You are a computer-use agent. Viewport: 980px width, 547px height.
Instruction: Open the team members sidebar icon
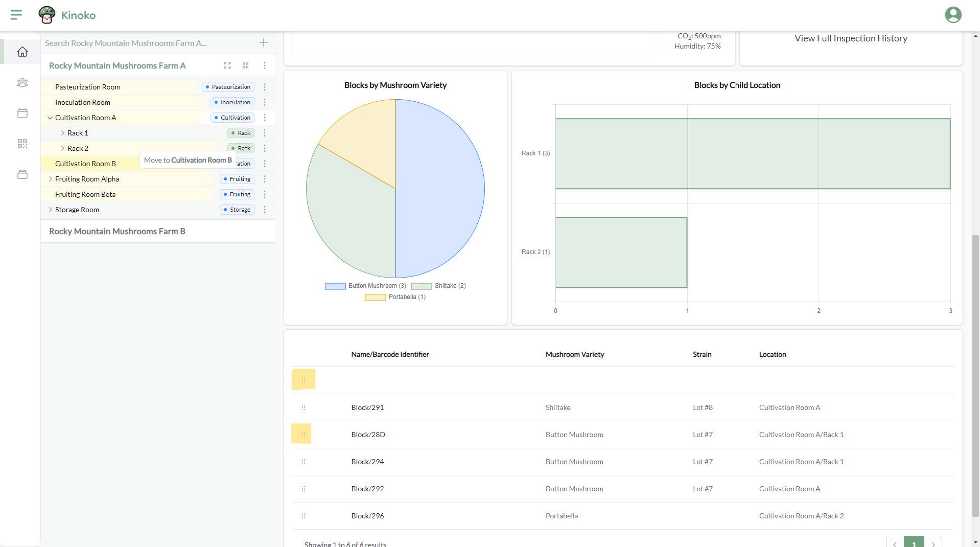tap(22, 82)
